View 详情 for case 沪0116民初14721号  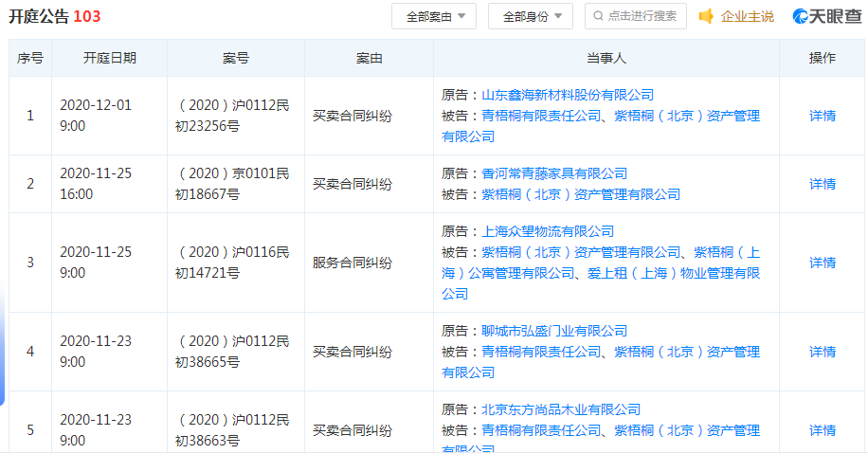coord(823,263)
